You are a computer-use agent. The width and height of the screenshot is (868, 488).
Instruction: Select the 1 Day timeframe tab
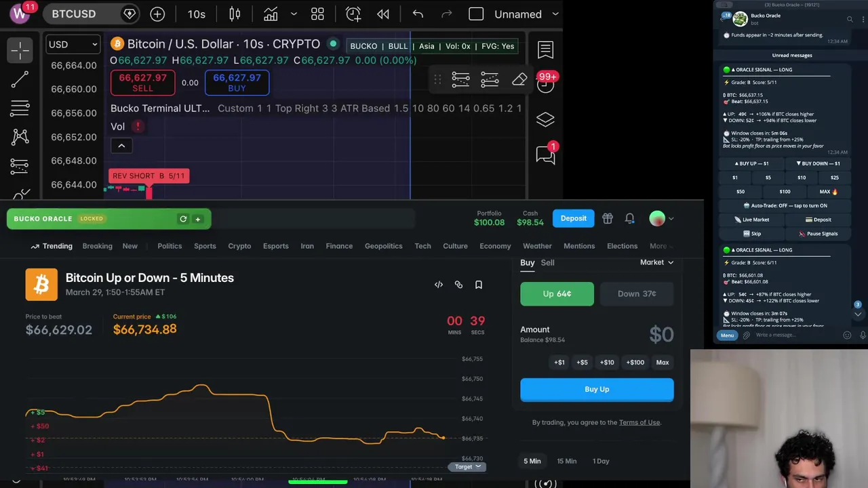pyautogui.click(x=601, y=461)
